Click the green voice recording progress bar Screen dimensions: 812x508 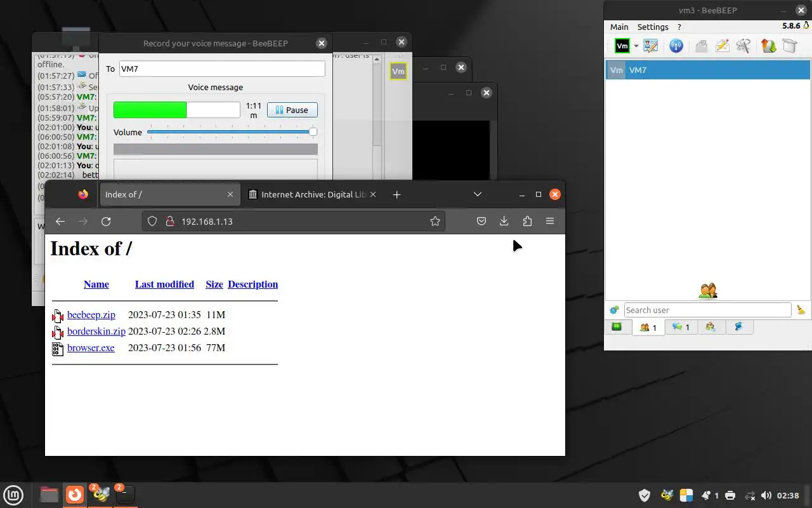[177, 110]
